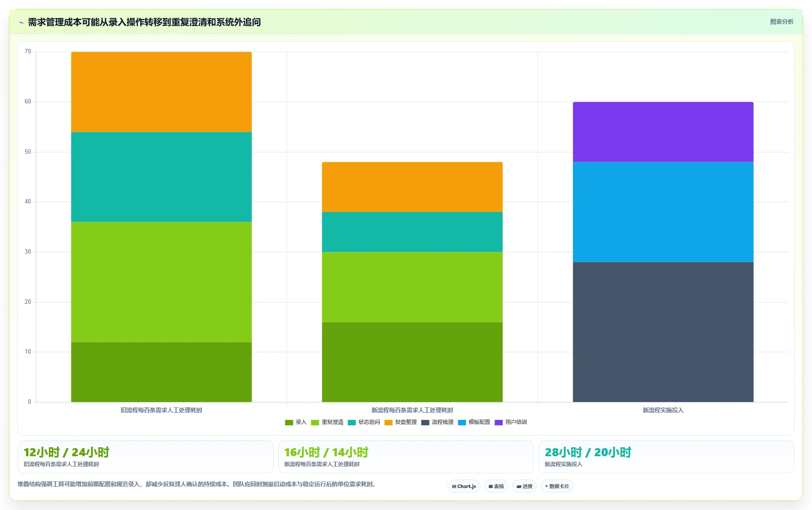This screenshot has width=812, height=510.
Task: Click the orange 复盘整理 segment of the 旧流程 bar
Action: point(161,92)
